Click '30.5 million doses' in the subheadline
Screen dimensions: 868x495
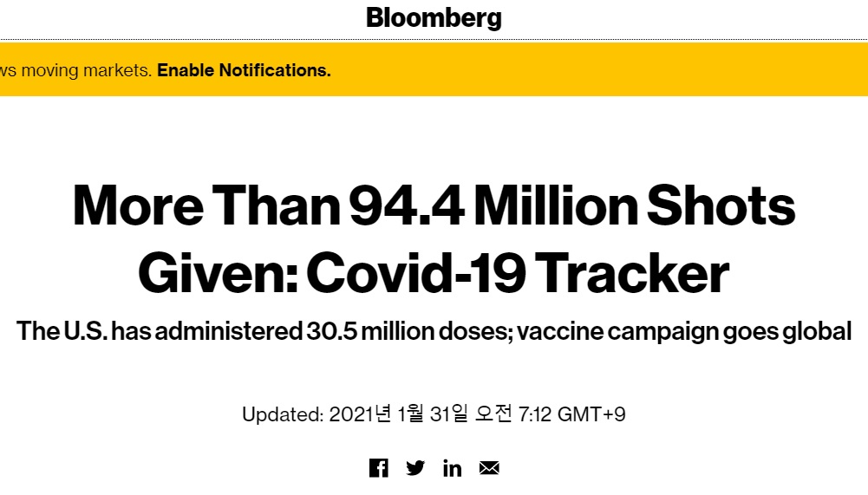409,331
